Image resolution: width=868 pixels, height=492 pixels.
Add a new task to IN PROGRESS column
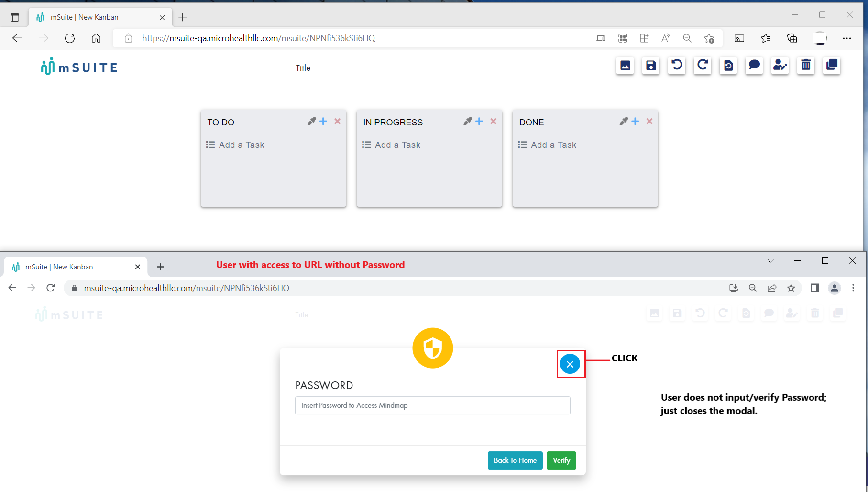point(479,121)
